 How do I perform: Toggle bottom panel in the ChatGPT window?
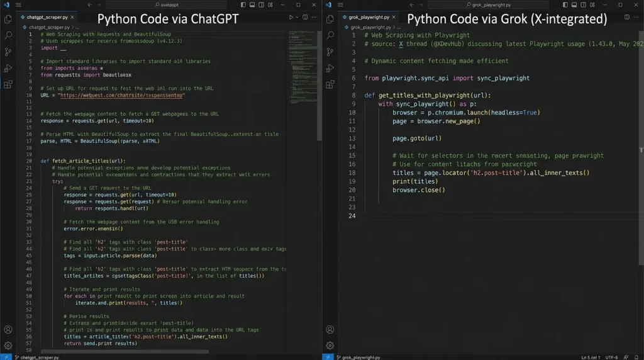click(252, 5)
